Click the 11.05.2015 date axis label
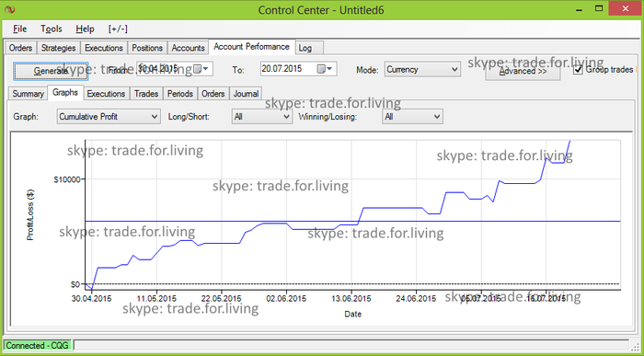 [x=156, y=299]
